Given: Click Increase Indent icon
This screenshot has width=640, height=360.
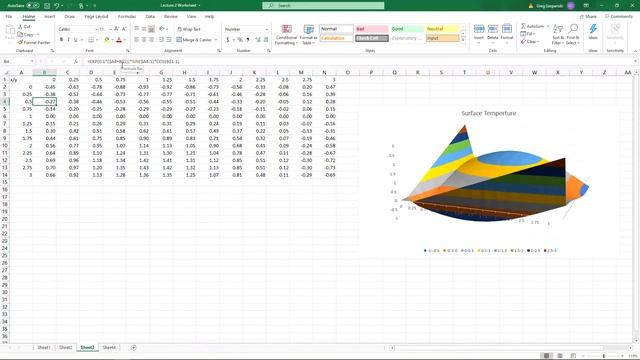Looking at the screenshot, I should [169, 40].
